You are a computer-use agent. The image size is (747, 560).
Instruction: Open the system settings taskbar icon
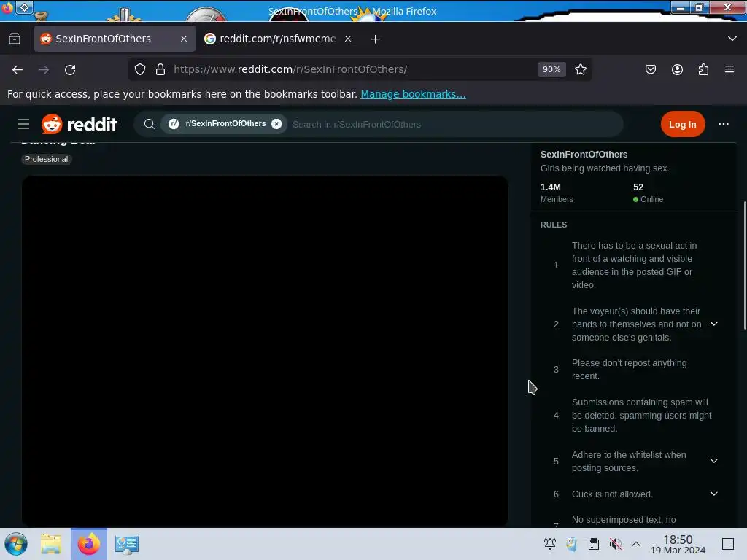[126, 544]
